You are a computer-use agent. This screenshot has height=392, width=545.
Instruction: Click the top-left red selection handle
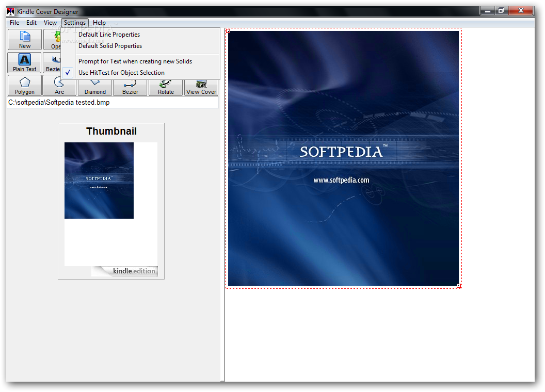(228, 31)
